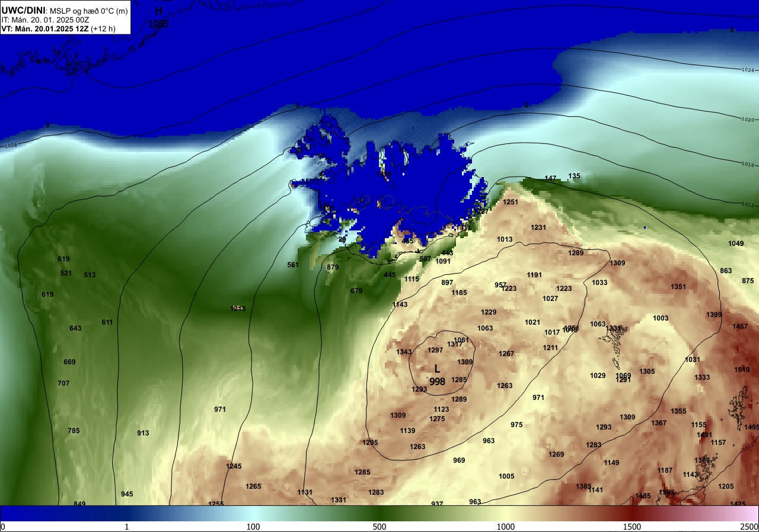The width and height of the screenshot is (759, 532).
Task: Click the height value 1191
Action: coord(534,275)
